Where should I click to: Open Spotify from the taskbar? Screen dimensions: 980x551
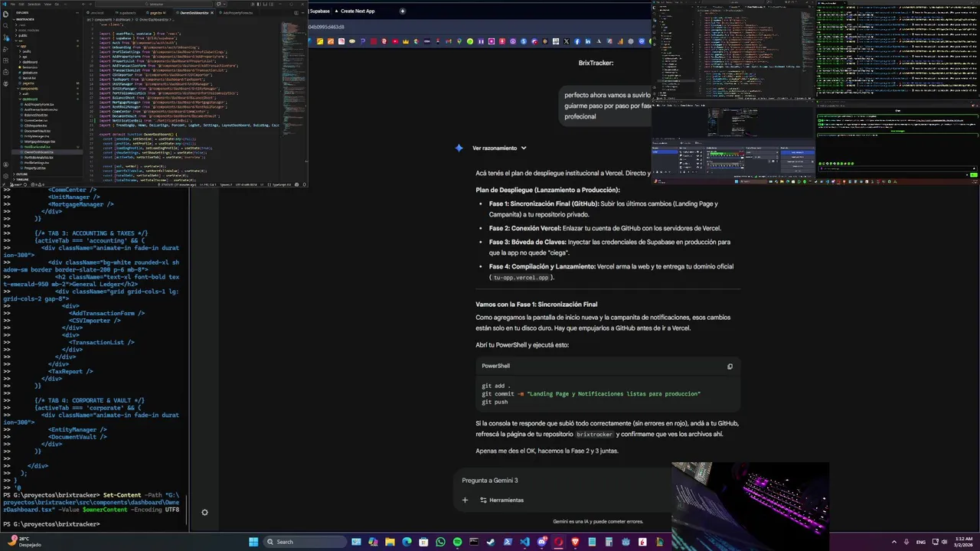(457, 542)
